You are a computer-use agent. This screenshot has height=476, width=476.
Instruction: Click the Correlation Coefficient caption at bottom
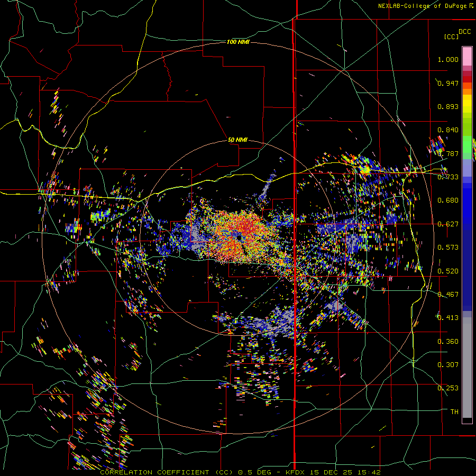(x=240, y=472)
